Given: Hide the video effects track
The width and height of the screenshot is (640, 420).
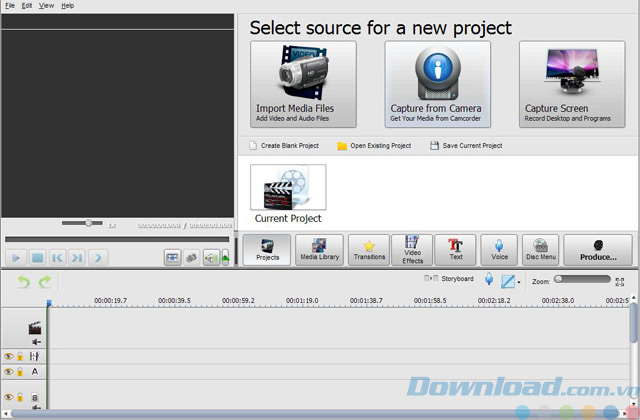Looking at the screenshot, I should pos(9,356).
